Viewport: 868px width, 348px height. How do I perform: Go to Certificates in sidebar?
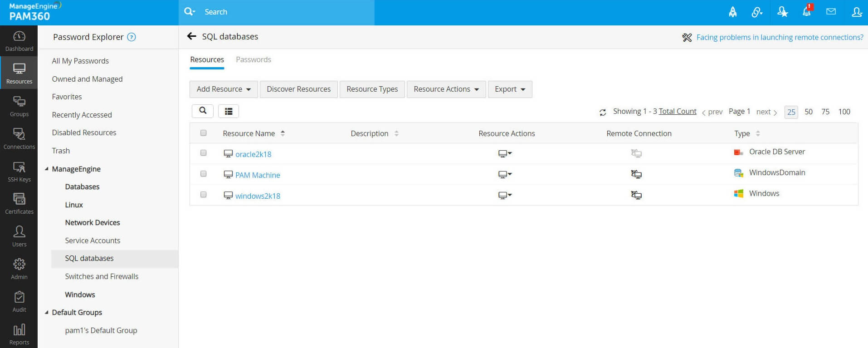tap(19, 204)
